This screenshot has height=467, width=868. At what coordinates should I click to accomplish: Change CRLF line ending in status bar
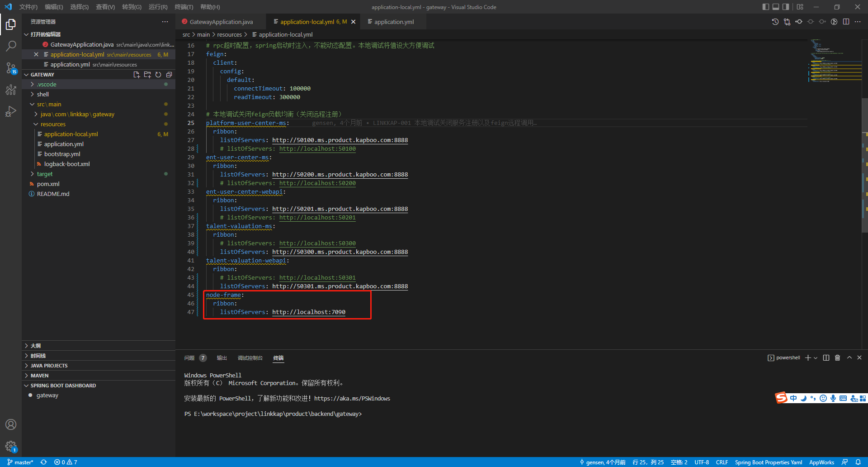pos(722,462)
